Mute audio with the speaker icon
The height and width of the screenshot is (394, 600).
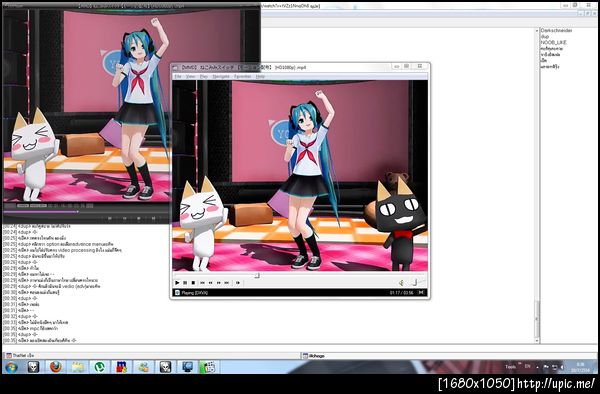click(x=401, y=283)
